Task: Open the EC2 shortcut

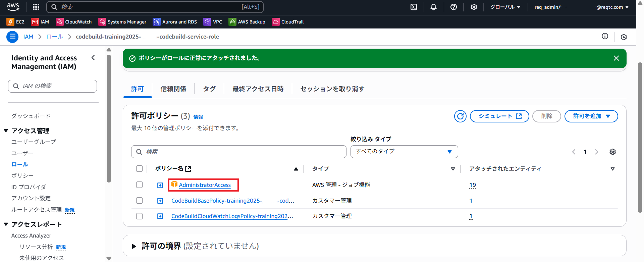Action: click(15, 22)
